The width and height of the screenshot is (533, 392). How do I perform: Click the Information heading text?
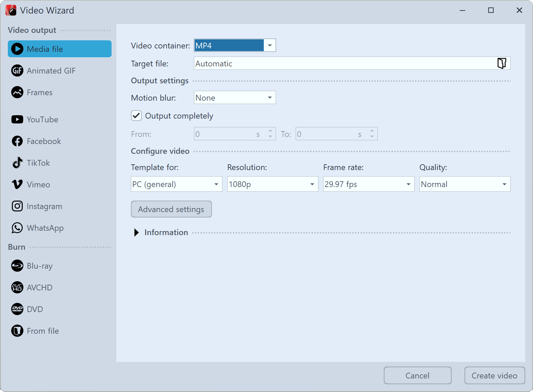pyautogui.click(x=166, y=232)
